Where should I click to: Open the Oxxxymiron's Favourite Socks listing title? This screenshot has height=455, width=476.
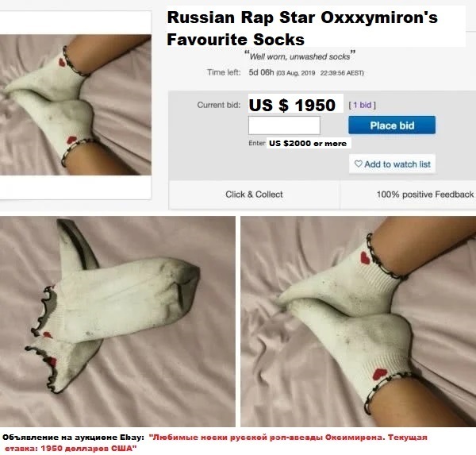pyautogui.click(x=302, y=29)
